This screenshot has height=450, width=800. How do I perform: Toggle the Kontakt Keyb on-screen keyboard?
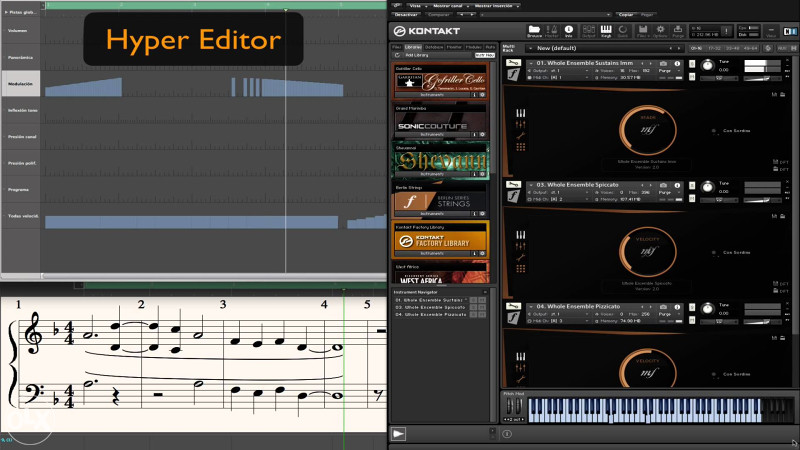[606, 31]
